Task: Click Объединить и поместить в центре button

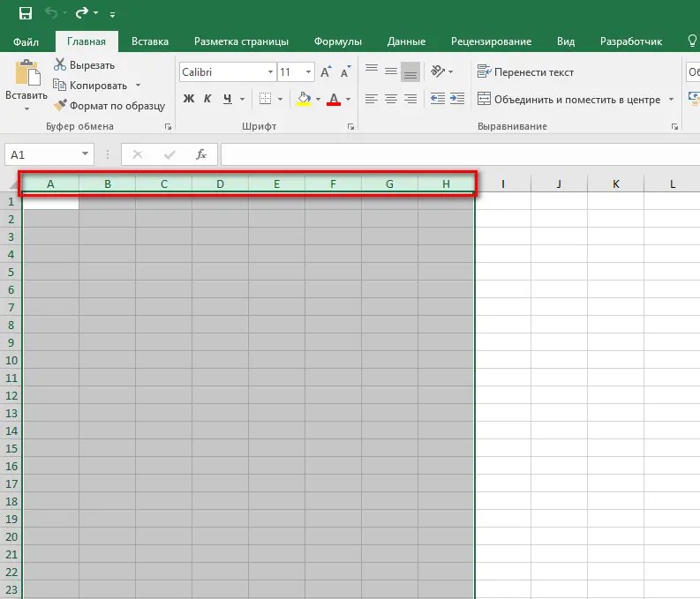Action: pos(568,99)
